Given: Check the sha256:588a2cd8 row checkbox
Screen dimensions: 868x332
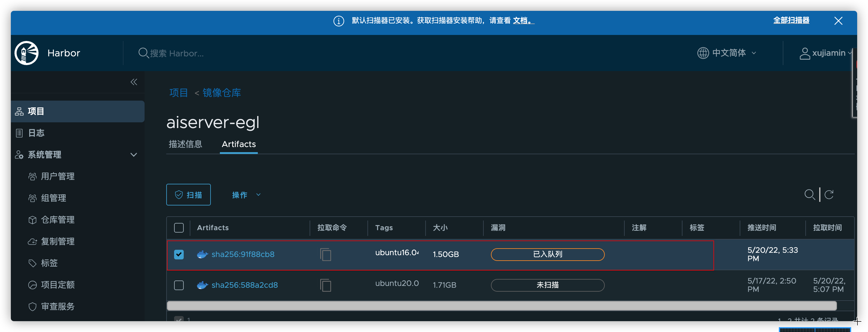Looking at the screenshot, I should (x=179, y=285).
